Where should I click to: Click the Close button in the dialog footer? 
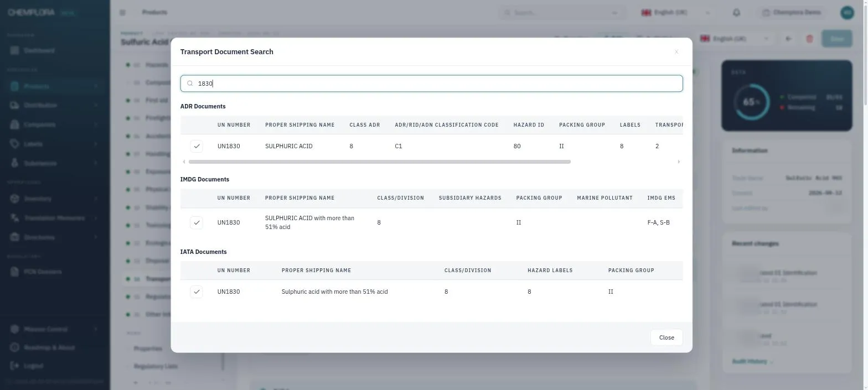click(666, 337)
